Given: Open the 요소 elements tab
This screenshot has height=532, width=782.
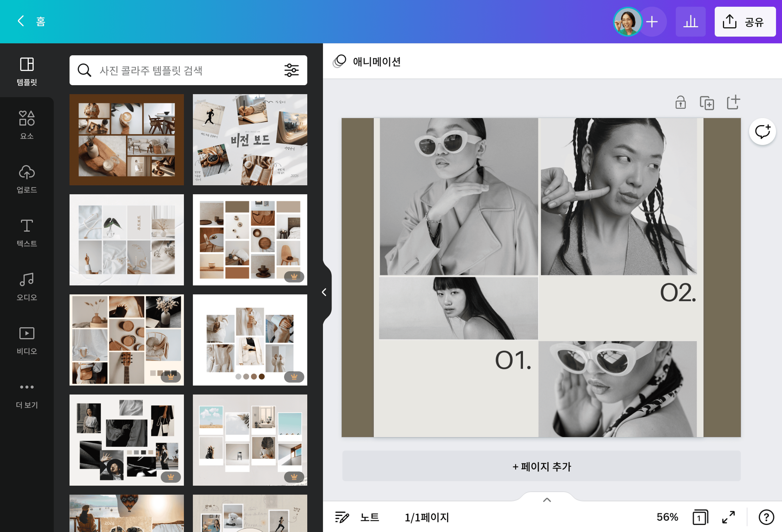Looking at the screenshot, I should coord(27,125).
